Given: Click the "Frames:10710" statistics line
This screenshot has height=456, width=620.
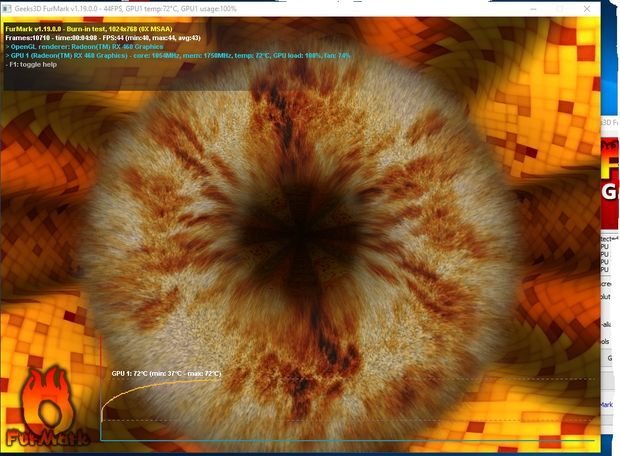Looking at the screenshot, I should [x=103, y=38].
